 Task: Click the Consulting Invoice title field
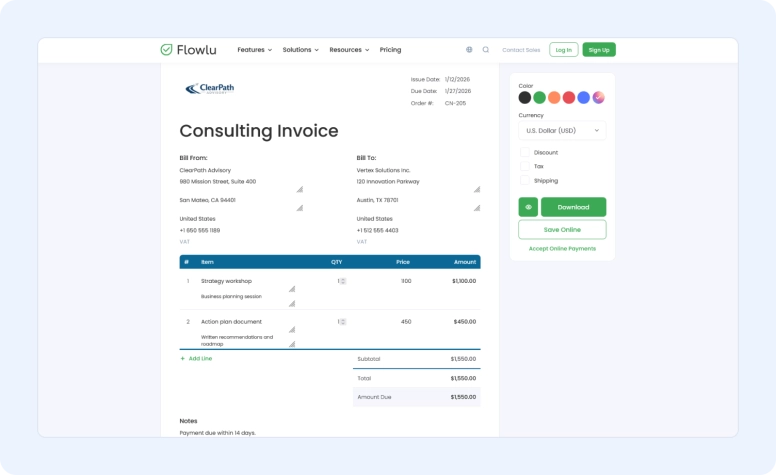coord(259,131)
